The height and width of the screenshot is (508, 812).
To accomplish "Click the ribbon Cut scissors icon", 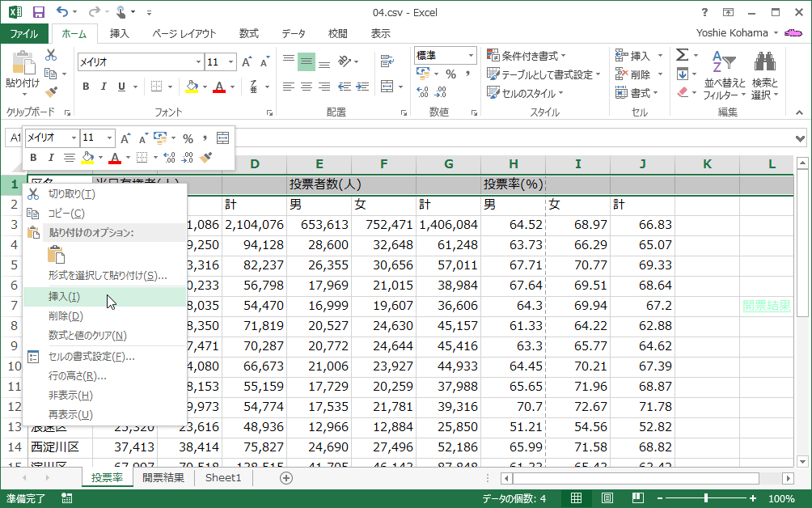I will [x=51, y=55].
